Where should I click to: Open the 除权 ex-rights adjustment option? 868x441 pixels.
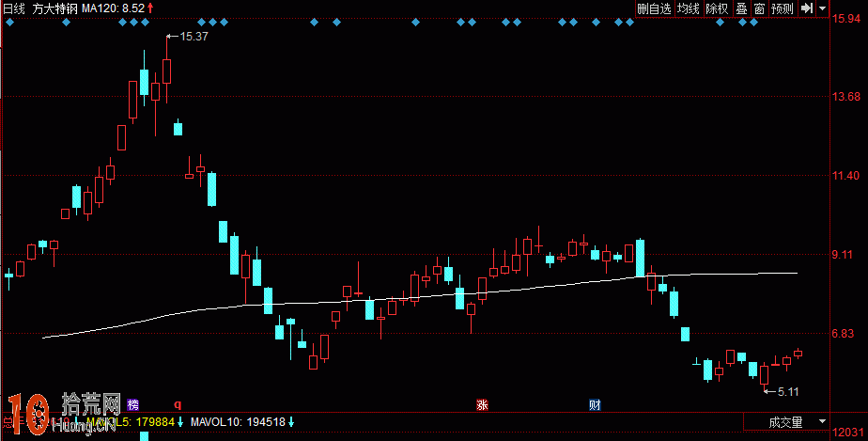(x=718, y=8)
